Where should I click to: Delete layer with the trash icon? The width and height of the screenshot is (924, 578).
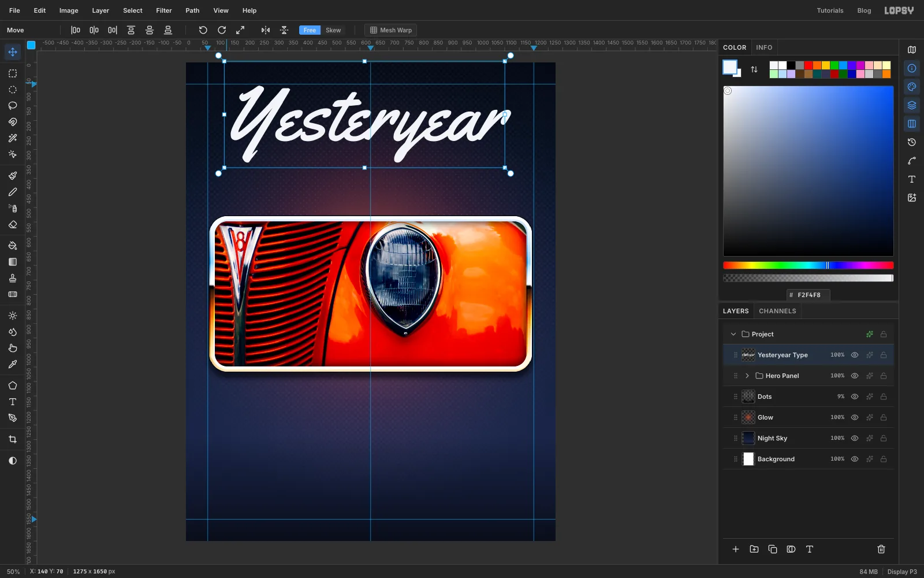pyautogui.click(x=881, y=549)
